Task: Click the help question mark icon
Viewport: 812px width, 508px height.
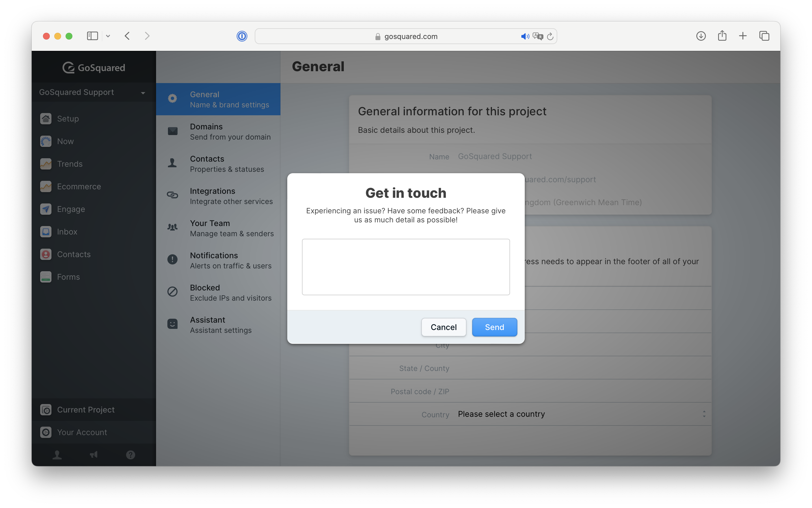Action: click(x=130, y=455)
